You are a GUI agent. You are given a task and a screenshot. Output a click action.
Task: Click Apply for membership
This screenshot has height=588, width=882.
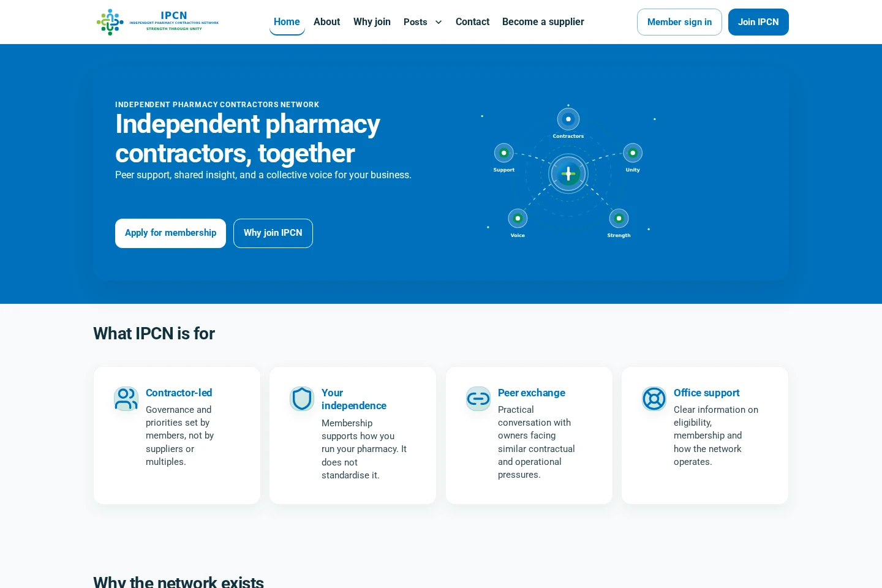[x=170, y=233]
